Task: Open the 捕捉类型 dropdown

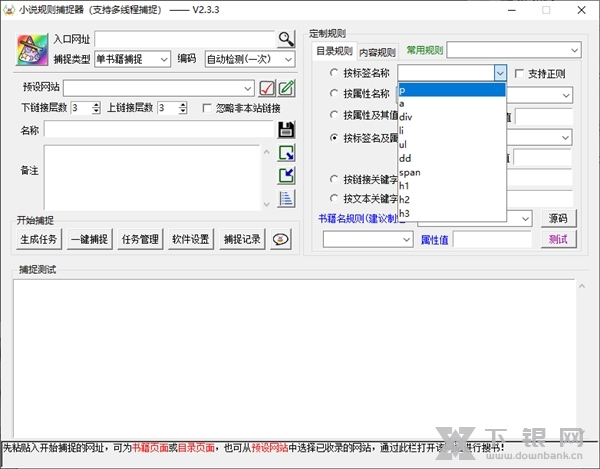Action: point(132,59)
